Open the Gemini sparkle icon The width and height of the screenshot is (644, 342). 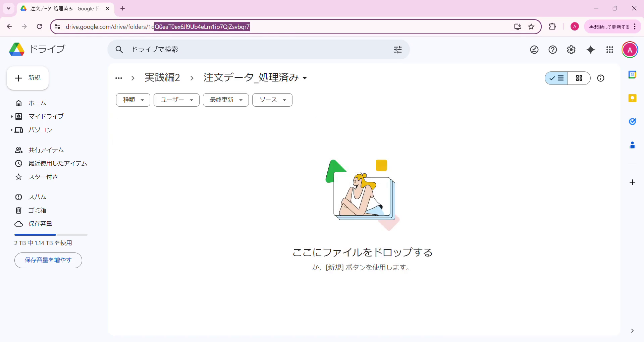pyautogui.click(x=591, y=49)
